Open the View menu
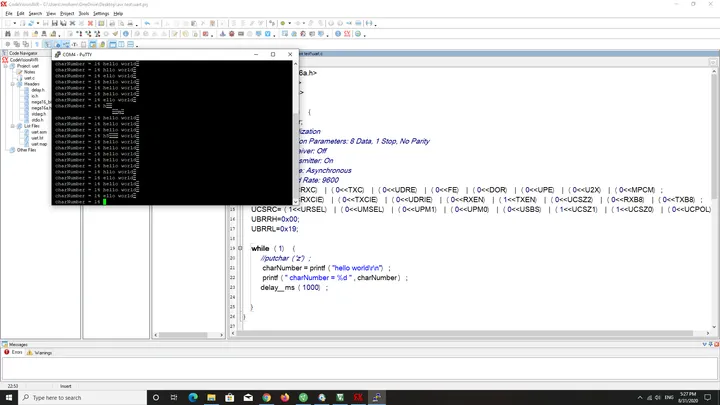Image resolution: width=720 pixels, height=405 pixels. click(x=51, y=13)
